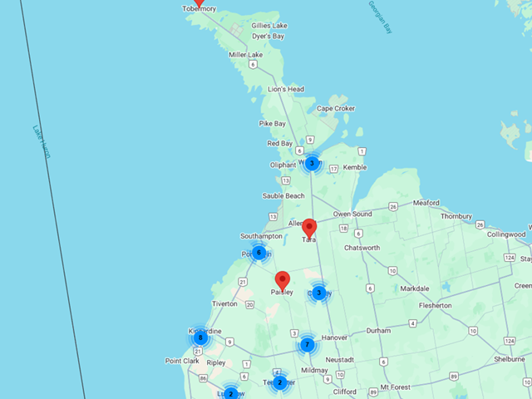Open the 2-marker cluster below Mildmay
The height and width of the screenshot is (399, 532).
280,382
